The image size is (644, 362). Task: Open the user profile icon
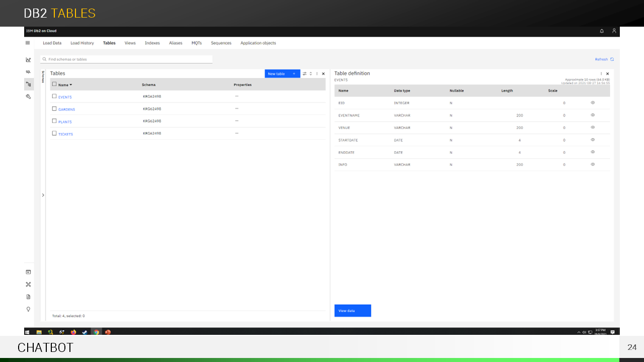[614, 31]
